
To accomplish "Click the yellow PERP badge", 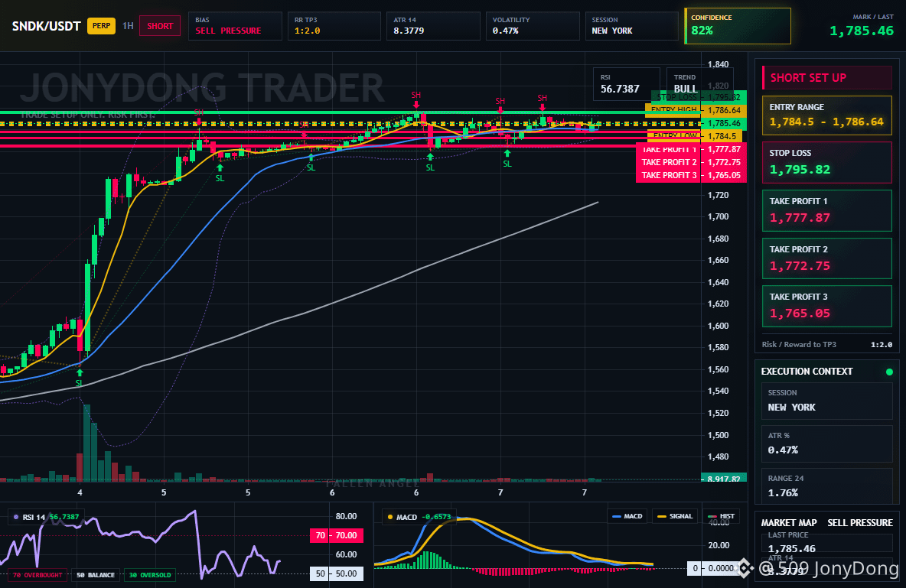I will (x=102, y=26).
